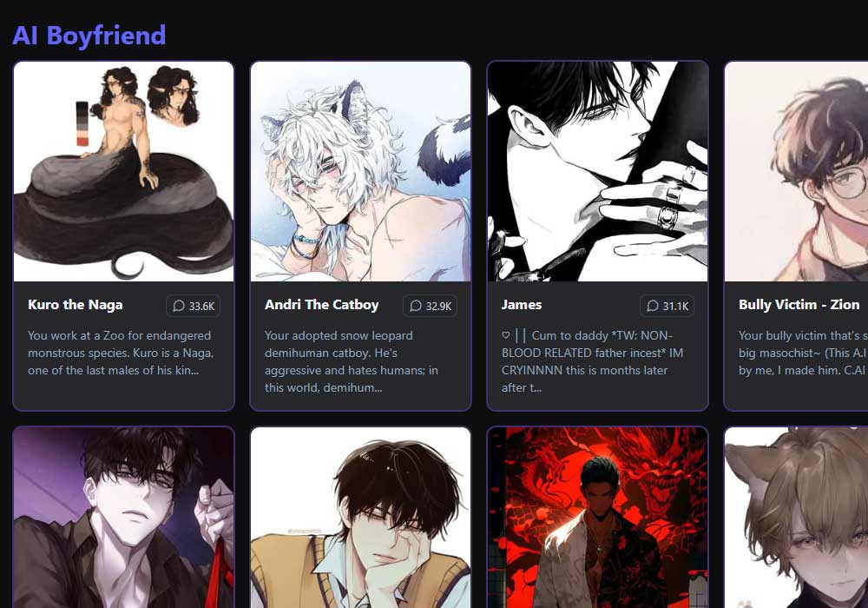Open the Kuro the Naga character title
This screenshot has height=608, width=868.
tap(76, 305)
